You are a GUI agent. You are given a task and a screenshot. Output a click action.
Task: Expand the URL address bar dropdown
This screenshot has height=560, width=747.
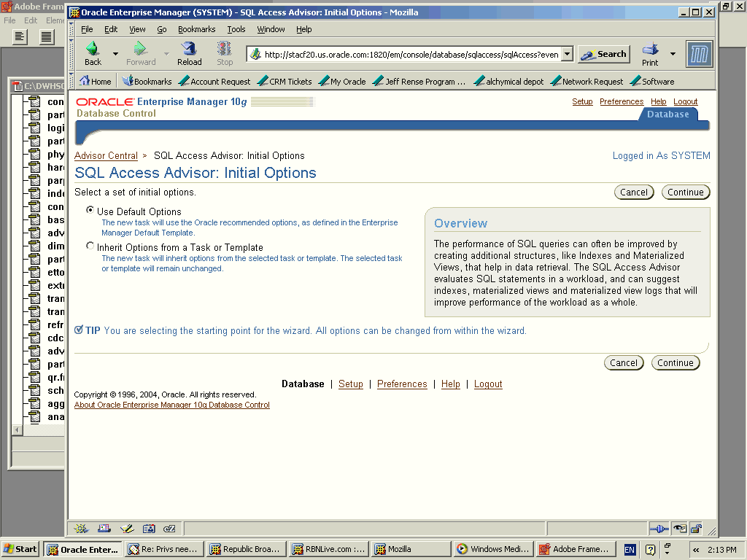[x=567, y=55]
